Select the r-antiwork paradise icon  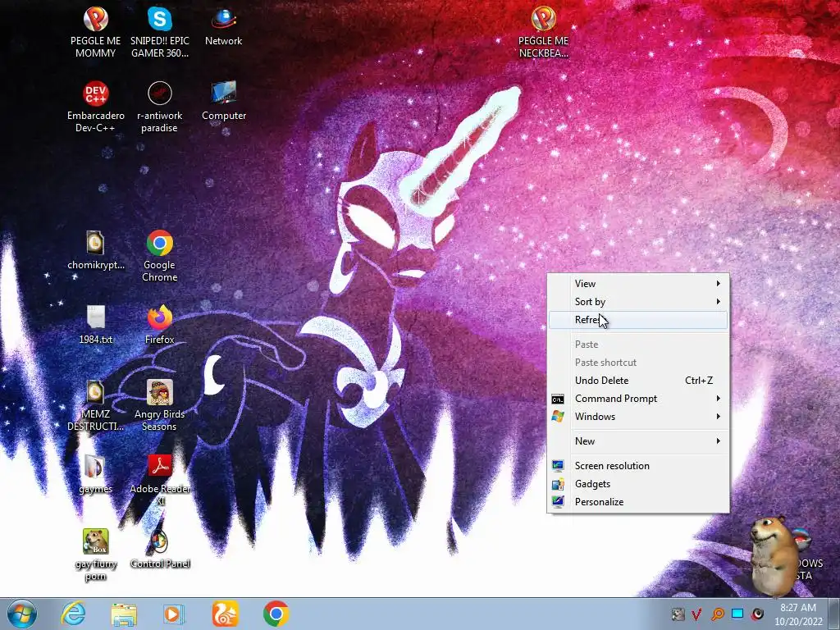(x=160, y=107)
